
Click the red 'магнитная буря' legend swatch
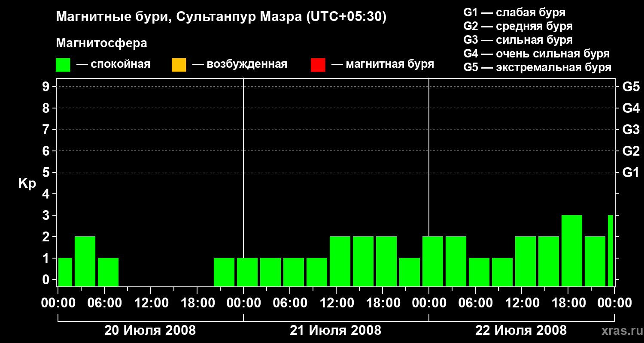(318, 65)
